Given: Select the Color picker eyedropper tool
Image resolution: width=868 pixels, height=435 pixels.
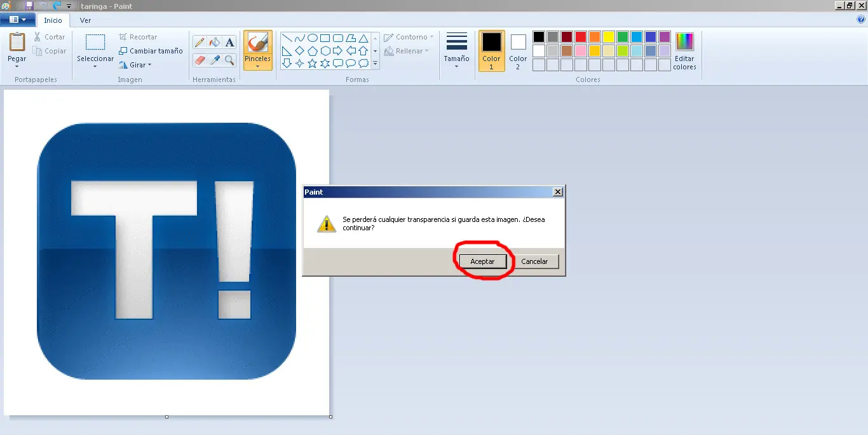Looking at the screenshot, I should 214,60.
